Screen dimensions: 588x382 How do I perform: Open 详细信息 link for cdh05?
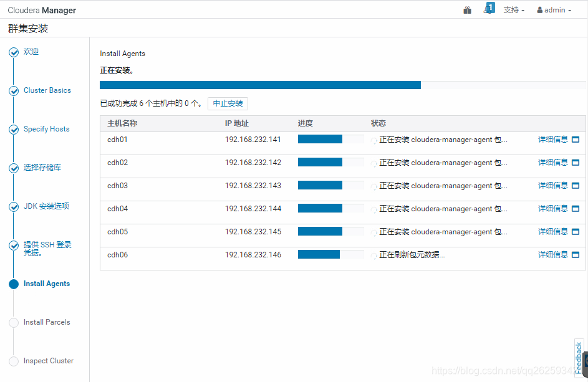[552, 232]
